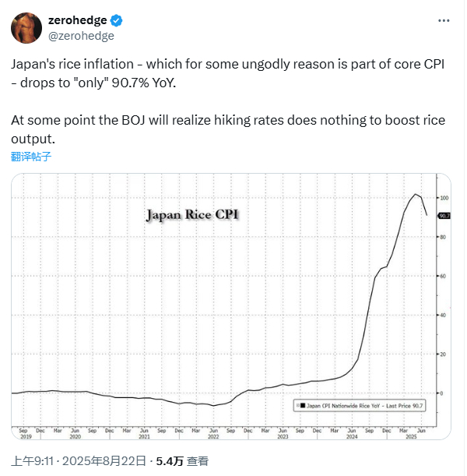The width and height of the screenshot is (467, 476).
Task: Open the three-dot more options menu
Action: click(444, 20)
